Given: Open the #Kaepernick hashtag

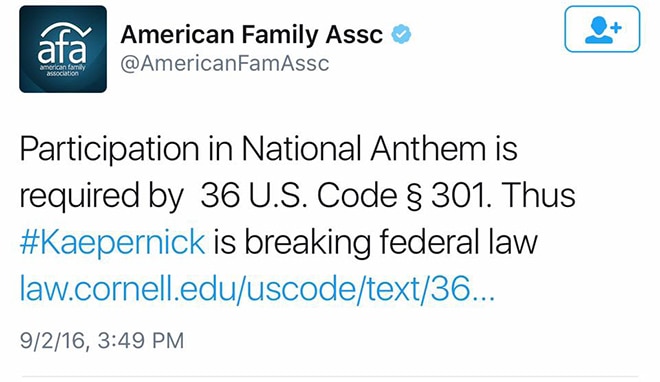Looking at the screenshot, I should 112,242.
